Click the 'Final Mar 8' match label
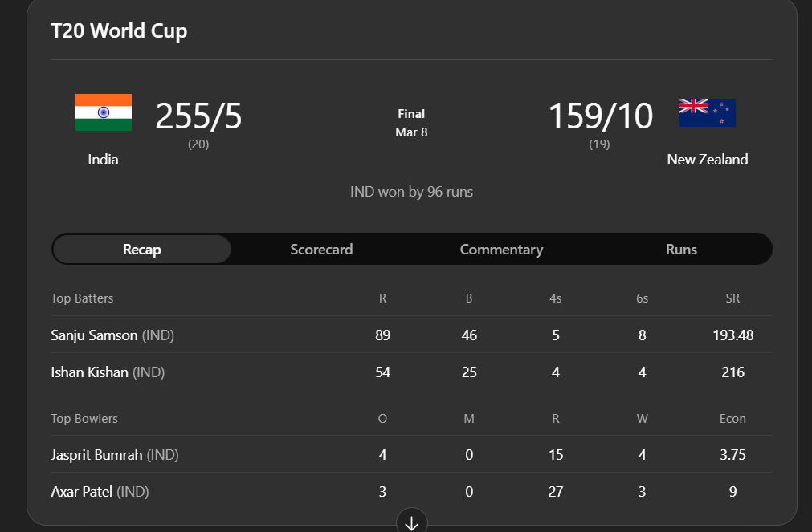Viewport: 812px width, 532px height. (x=411, y=123)
